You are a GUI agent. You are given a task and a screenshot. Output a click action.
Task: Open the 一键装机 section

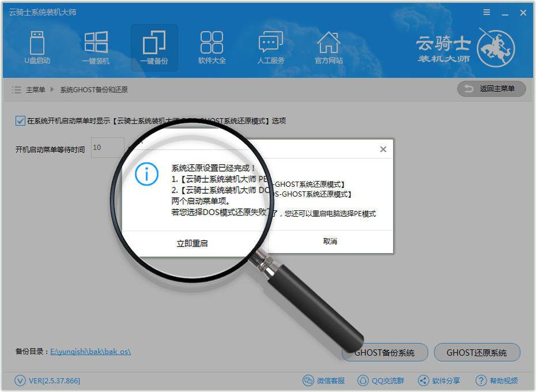click(x=96, y=47)
